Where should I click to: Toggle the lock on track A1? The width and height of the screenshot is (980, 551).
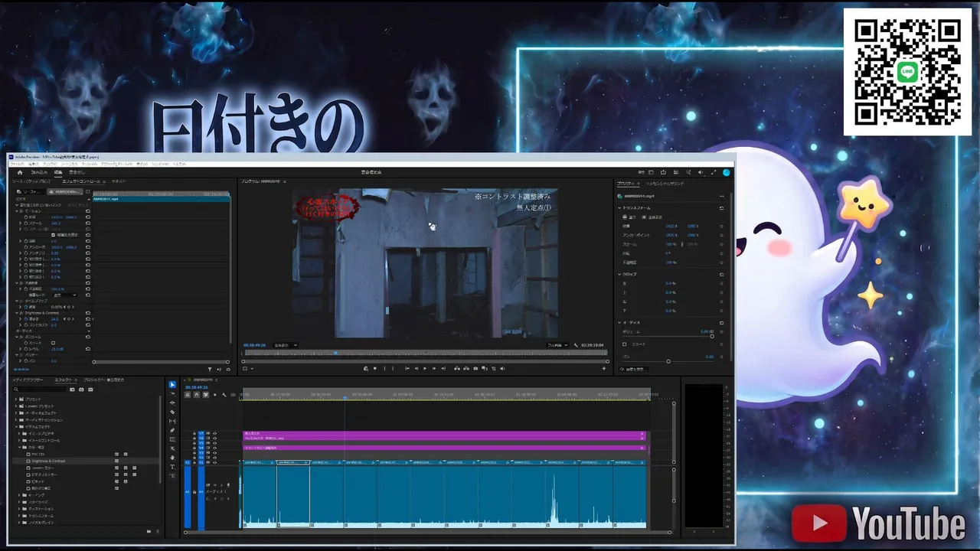(x=194, y=492)
